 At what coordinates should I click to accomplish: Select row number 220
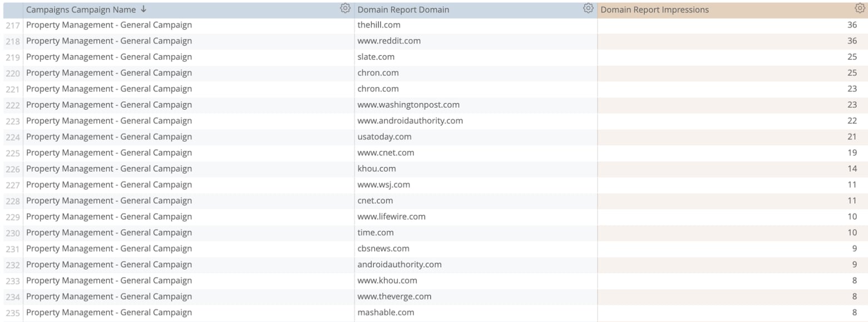click(x=12, y=72)
